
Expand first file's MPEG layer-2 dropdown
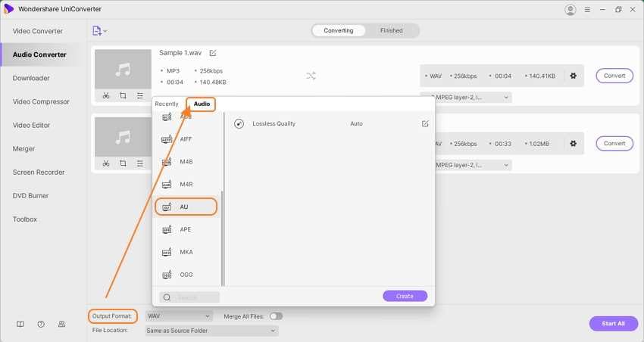470,97
